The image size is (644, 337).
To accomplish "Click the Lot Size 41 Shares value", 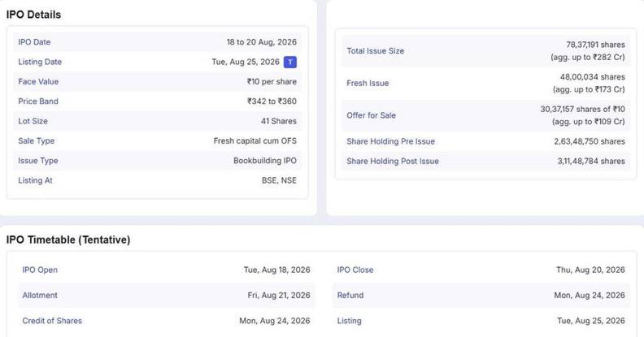I will 278,121.
